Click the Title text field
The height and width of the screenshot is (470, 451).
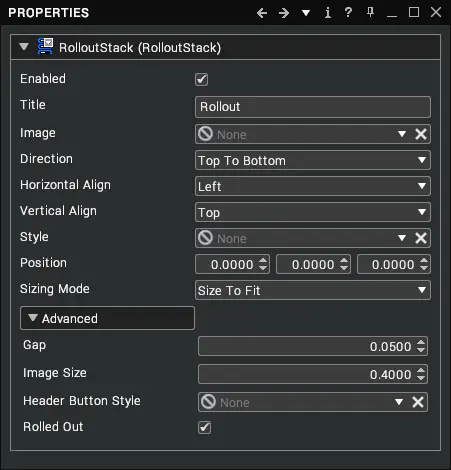[x=313, y=107]
